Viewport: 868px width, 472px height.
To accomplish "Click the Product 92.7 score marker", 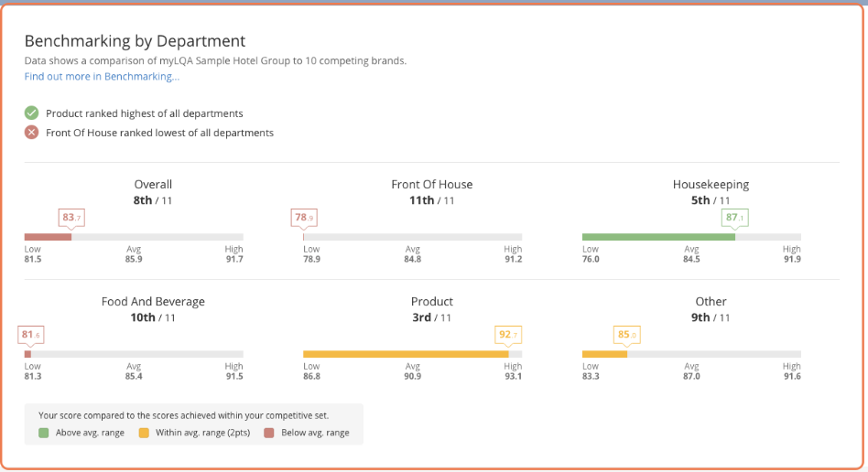I will click(x=508, y=335).
